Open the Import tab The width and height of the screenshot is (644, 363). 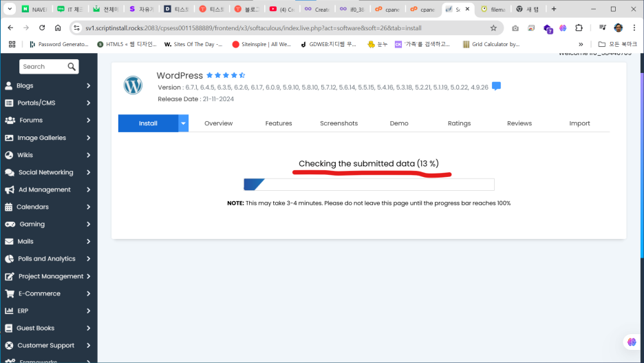pos(579,123)
